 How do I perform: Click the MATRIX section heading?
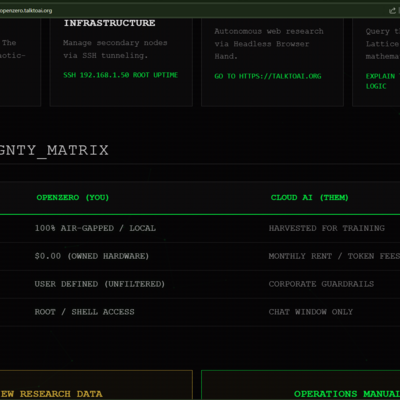[x=54, y=150]
